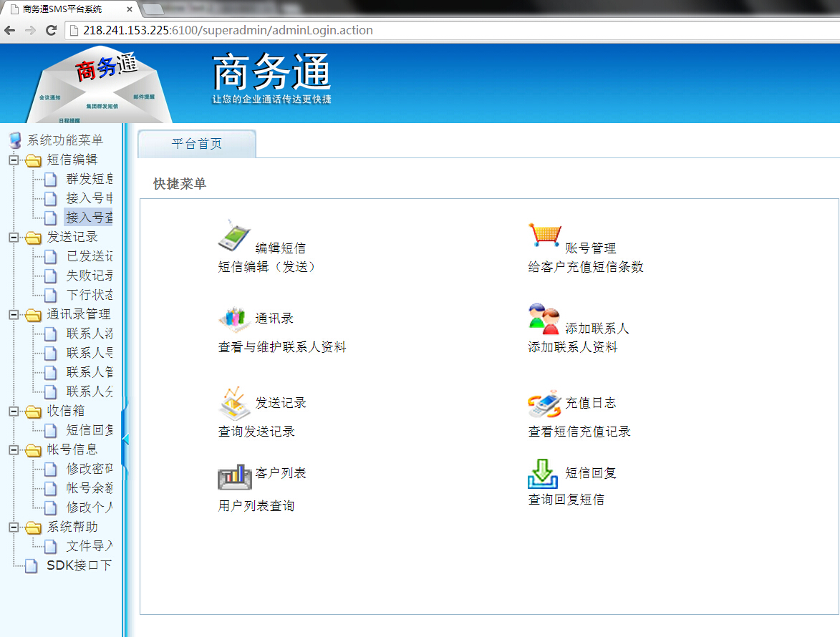
Task: Click the 系统帮助 folder icon
Action: coord(33,527)
